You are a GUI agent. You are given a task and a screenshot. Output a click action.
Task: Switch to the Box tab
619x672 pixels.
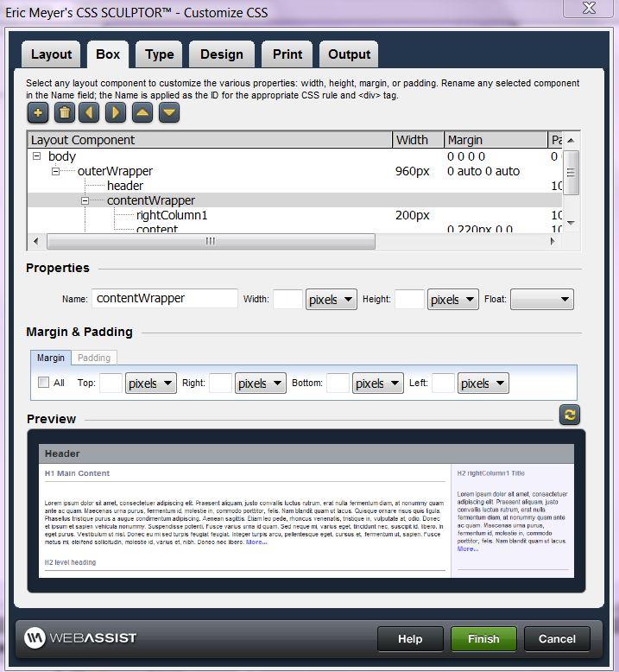(108, 54)
